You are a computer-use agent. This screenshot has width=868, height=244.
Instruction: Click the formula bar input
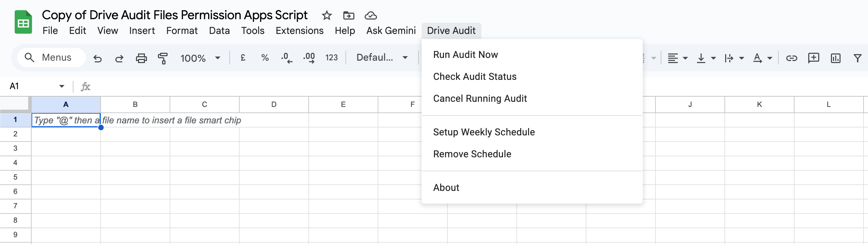tap(481, 86)
